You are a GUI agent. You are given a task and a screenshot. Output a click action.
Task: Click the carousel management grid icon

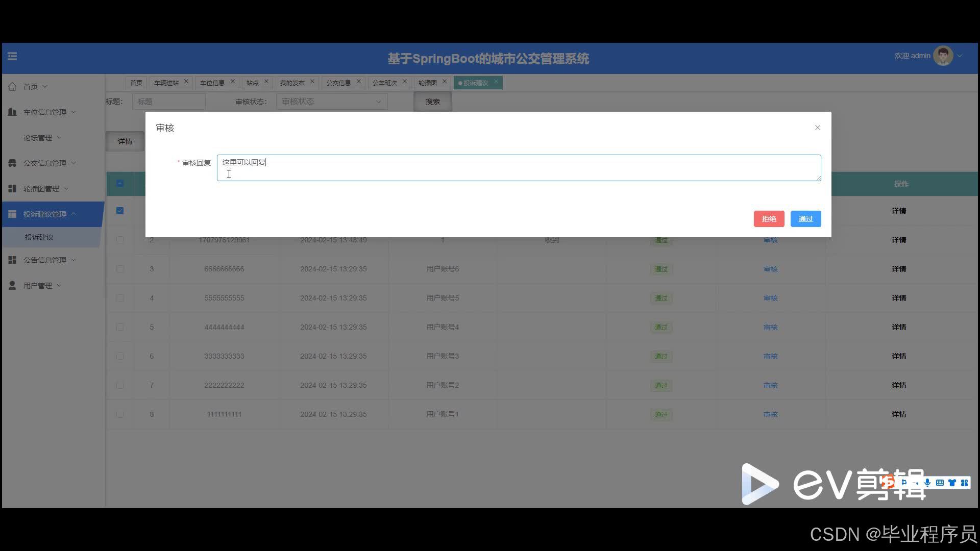click(x=12, y=189)
